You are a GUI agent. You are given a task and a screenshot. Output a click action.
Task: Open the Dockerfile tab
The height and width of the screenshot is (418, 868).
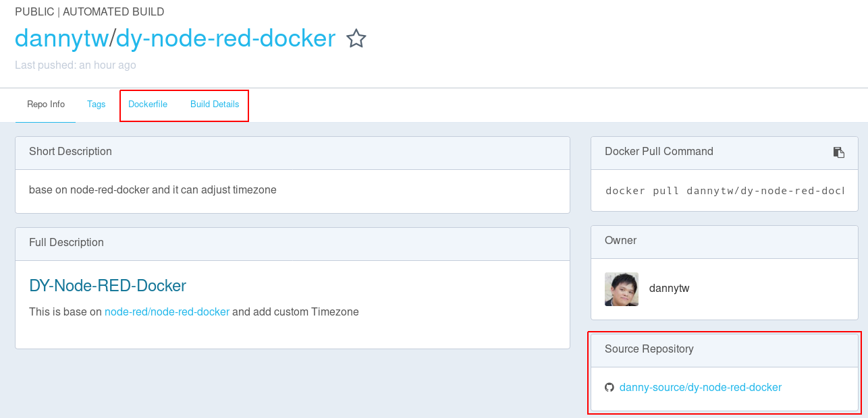[148, 104]
